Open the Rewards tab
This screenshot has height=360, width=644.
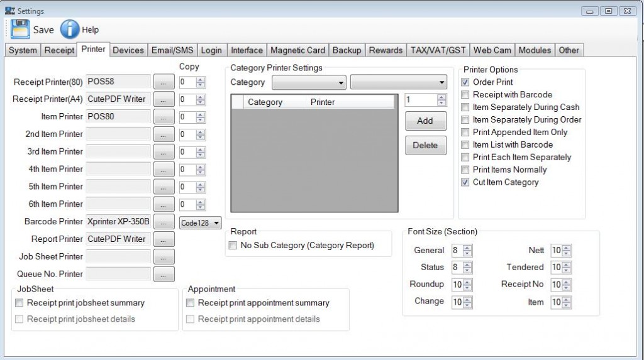[x=386, y=50]
